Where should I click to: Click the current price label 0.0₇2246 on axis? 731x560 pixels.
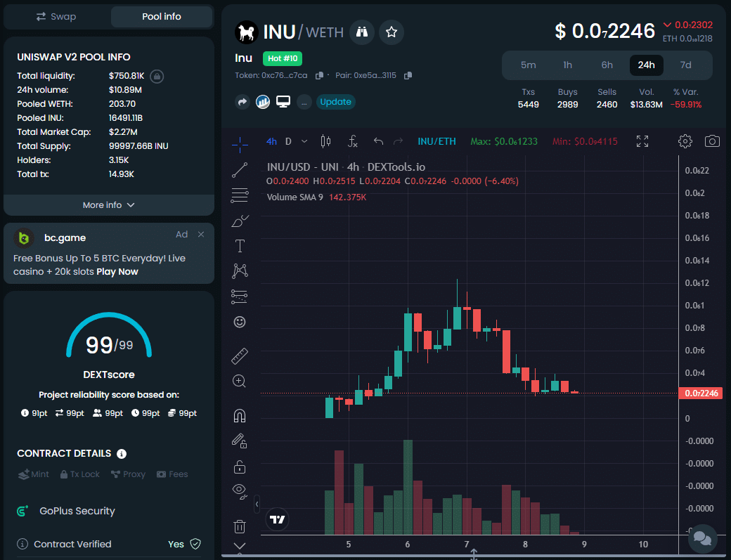[701, 393]
